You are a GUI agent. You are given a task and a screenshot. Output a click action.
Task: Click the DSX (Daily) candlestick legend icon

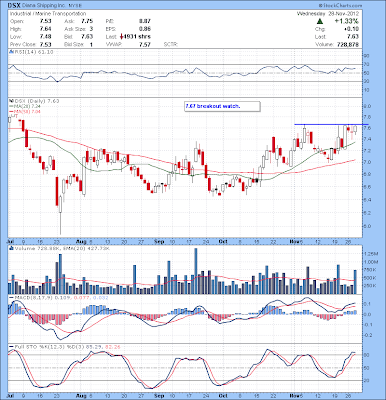tap(11, 101)
